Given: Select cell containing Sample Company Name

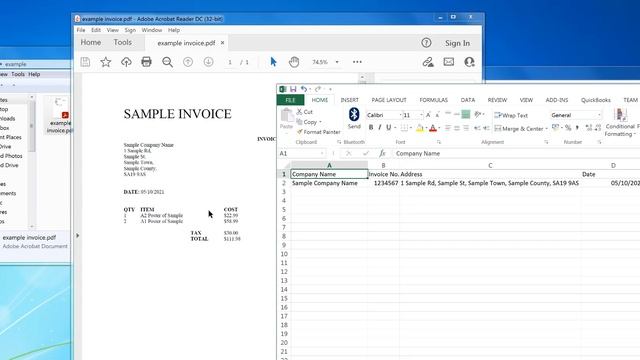Looking at the screenshot, I should coord(329,183).
